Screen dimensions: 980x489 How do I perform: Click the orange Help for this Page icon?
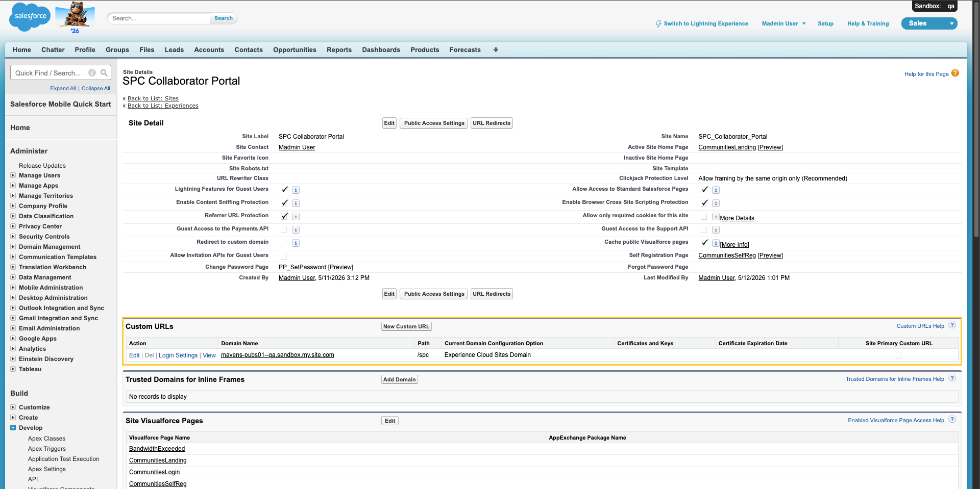pyautogui.click(x=955, y=73)
